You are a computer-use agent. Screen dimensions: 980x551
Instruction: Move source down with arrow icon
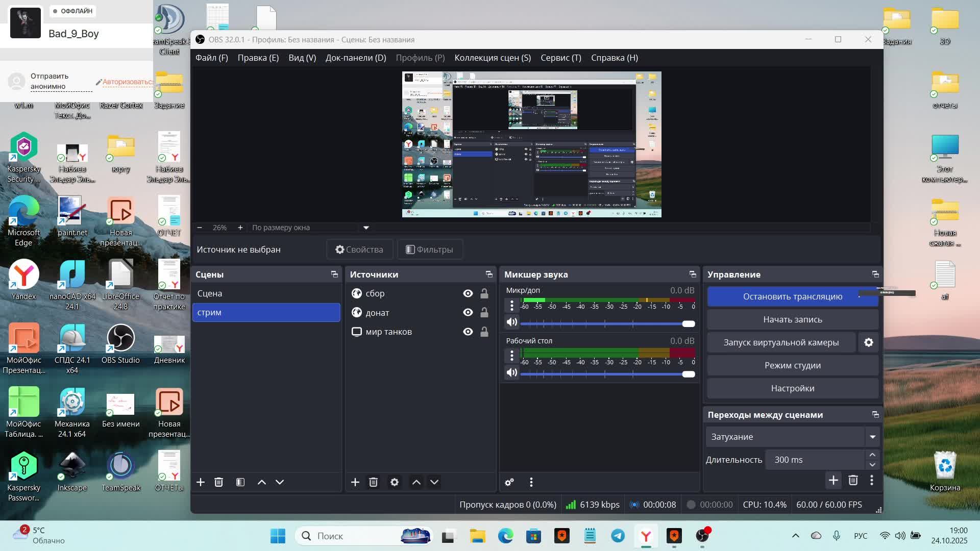(x=434, y=482)
